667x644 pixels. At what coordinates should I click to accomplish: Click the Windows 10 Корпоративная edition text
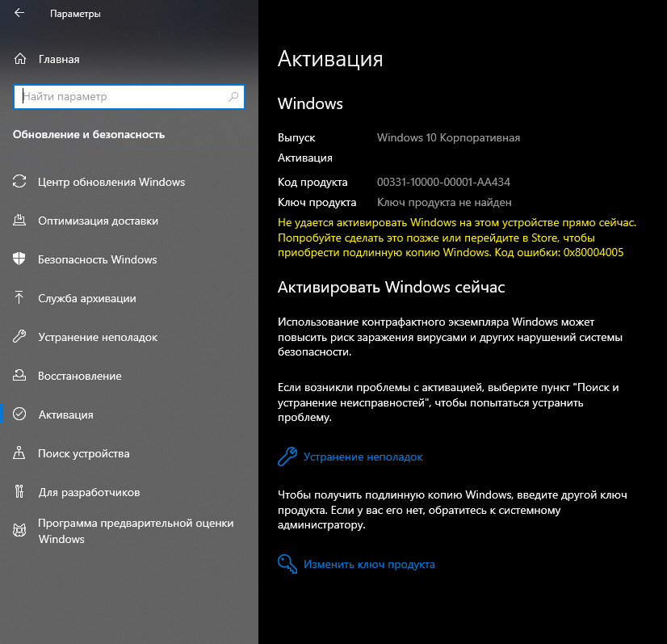click(x=448, y=137)
